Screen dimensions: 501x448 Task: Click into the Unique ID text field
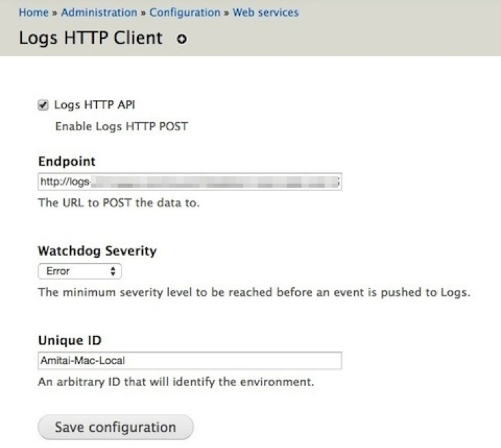(x=190, y=361)
